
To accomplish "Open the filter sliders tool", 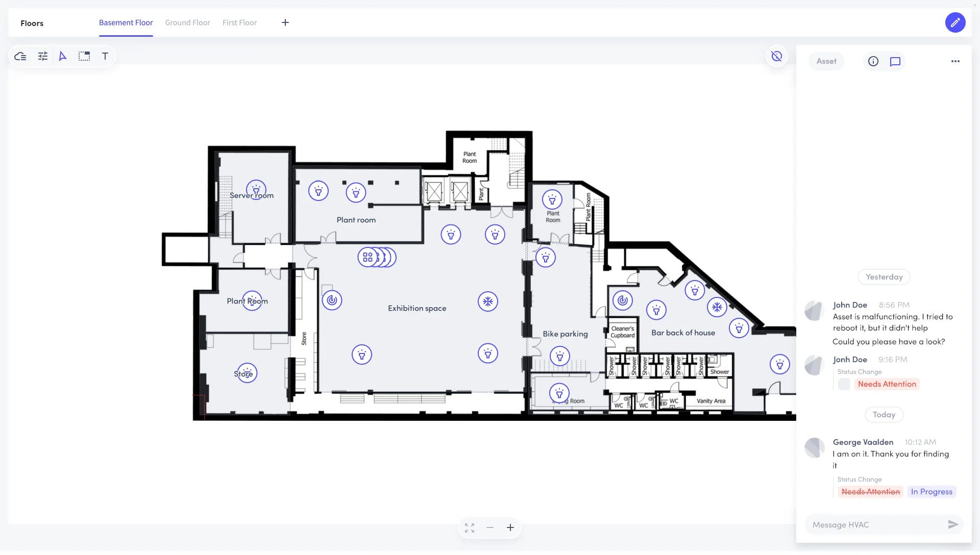I will 43,56.
